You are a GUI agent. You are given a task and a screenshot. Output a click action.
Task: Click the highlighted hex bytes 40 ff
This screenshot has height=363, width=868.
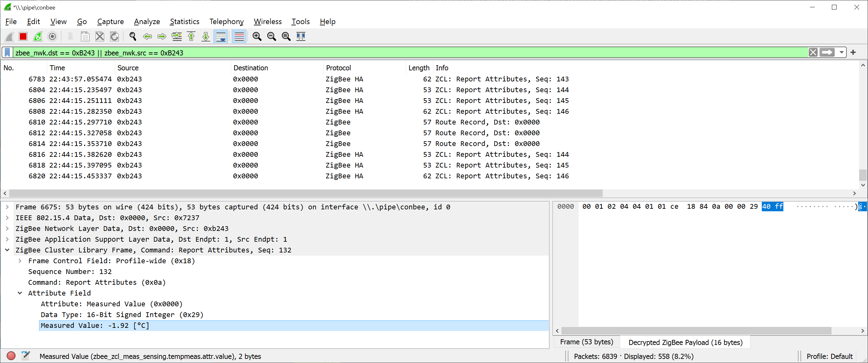[x=772, y=207]
